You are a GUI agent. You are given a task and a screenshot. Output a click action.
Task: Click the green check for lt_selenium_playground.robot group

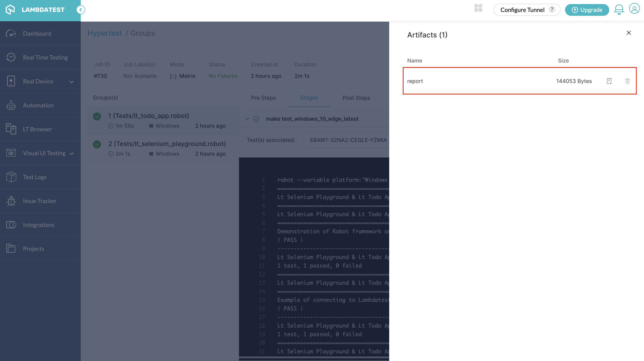[x=97, y=144]
